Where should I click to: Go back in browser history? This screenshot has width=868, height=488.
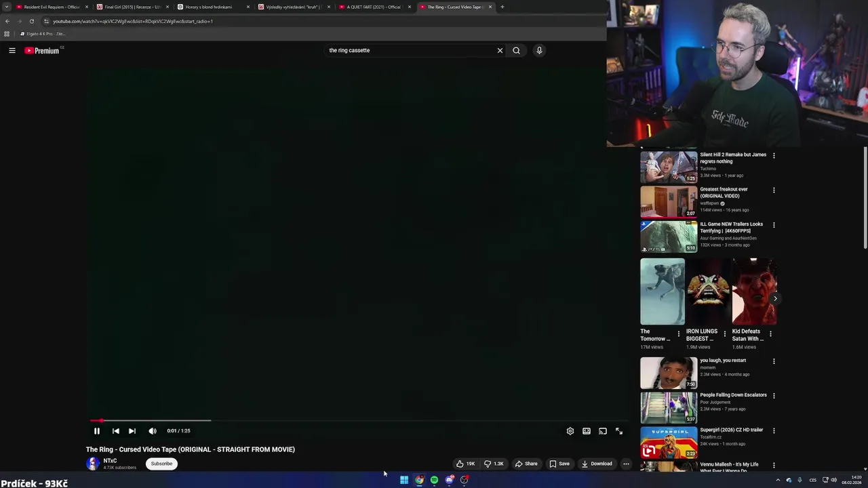point(7,21)
